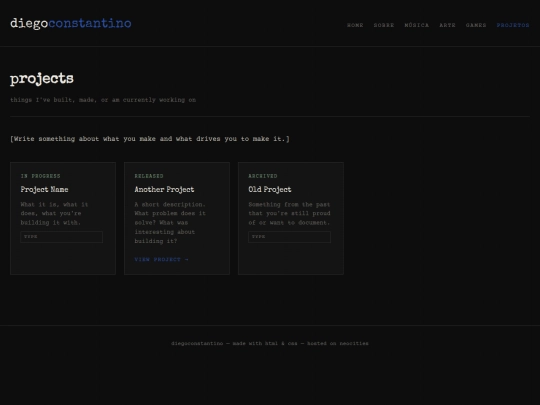Click the description 'What it is, what it does'
540x405 pixels.
click(54, 214)
